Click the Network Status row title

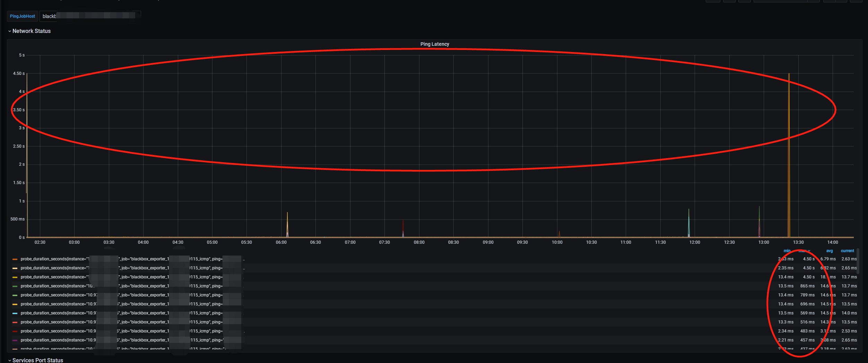point(32,31)
